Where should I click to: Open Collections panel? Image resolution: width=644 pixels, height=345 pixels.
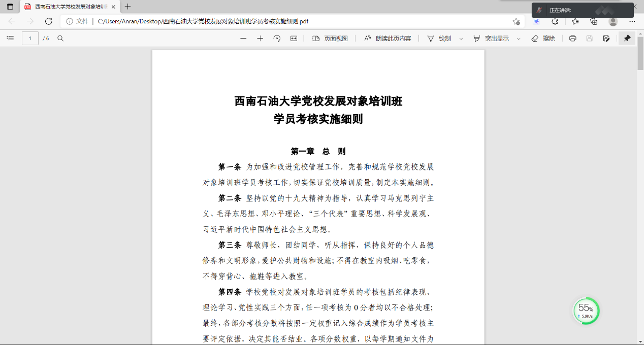[594, 21]
